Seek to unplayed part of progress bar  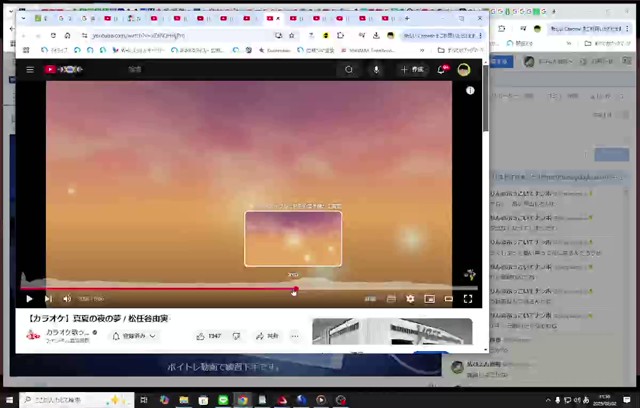point(387,288)
